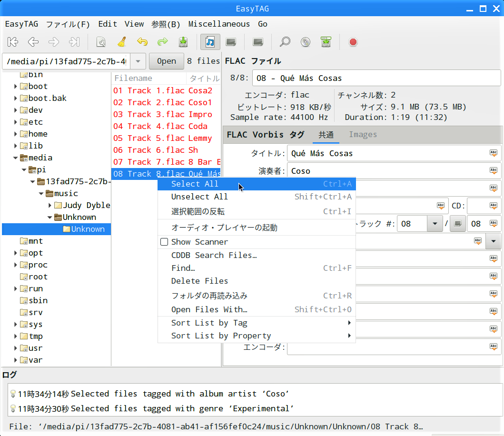Toggle the music note browser view
Image resolution: width=504 pixels, height=436 pixels.
pyautogui.click(x=210, y=42)
